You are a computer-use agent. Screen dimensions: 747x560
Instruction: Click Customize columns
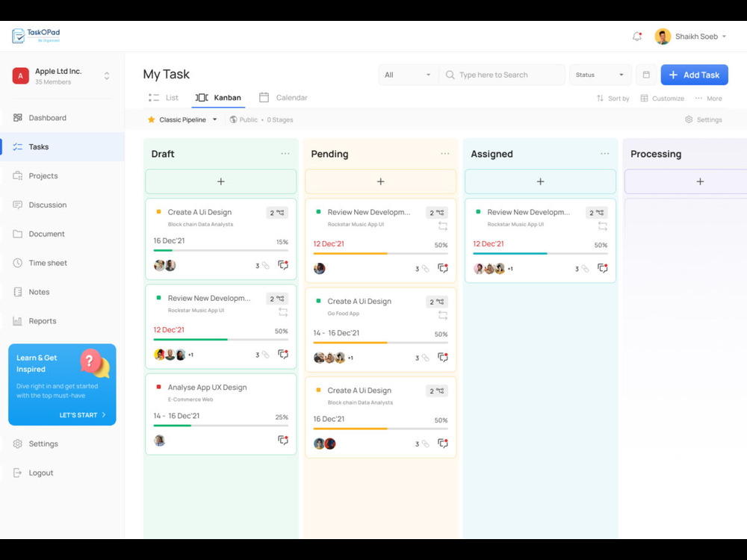click(x=662, y=99)
